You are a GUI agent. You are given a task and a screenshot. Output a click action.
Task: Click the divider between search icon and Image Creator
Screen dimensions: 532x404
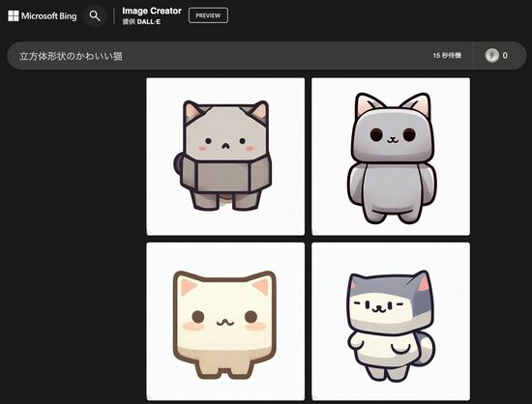[114, 15]
